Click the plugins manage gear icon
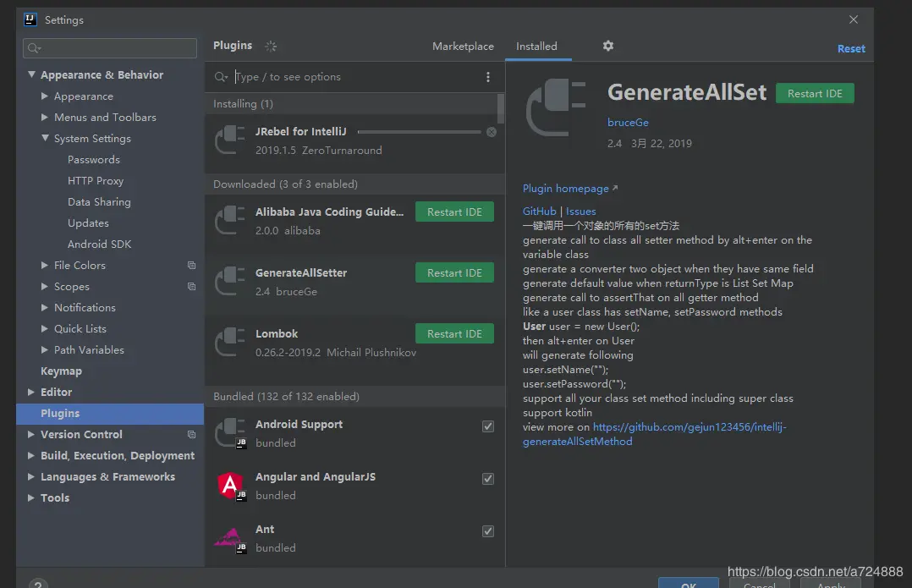Viewport: 912px width, 588px height. pos(607,46)
